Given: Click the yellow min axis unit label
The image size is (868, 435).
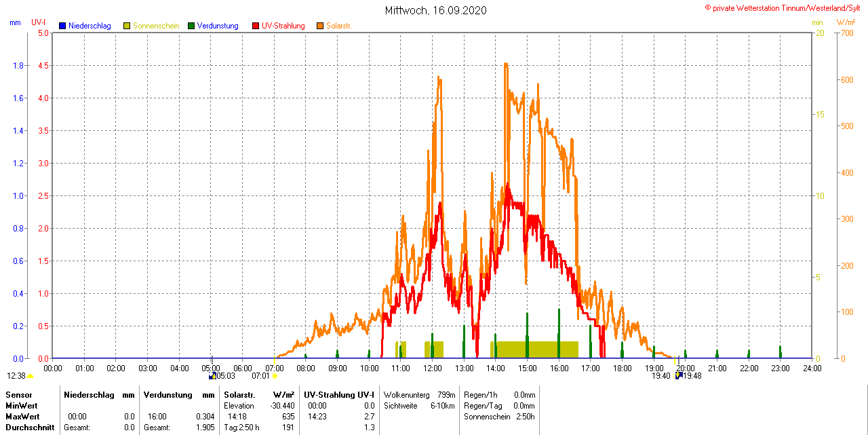Looking at the screenshot, I should click(x=817, y=22).
